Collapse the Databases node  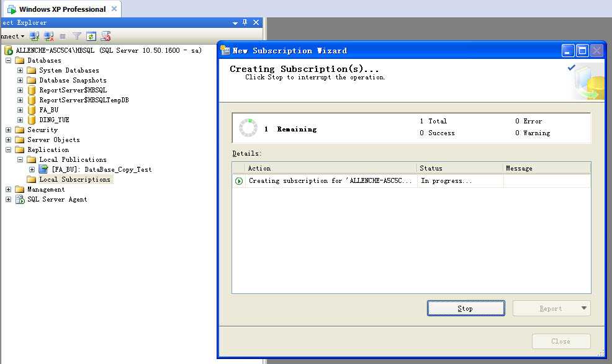coord(8,61)
